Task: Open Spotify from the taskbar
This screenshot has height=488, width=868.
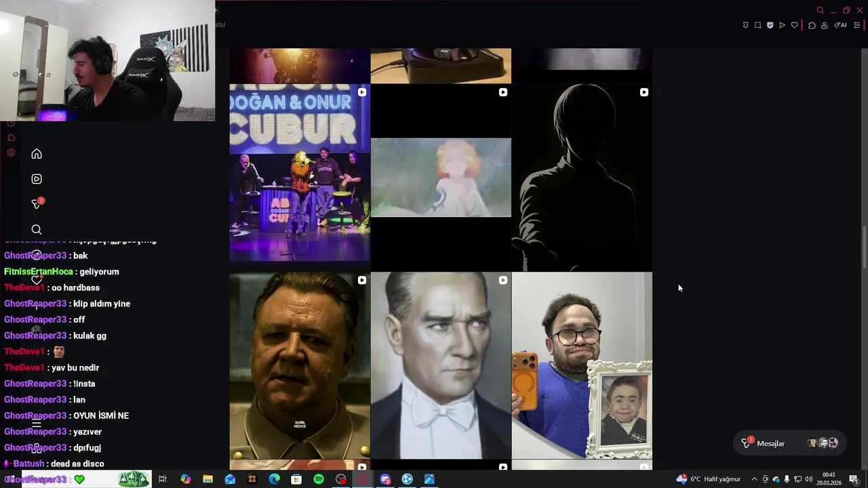Action: (319, 479)
